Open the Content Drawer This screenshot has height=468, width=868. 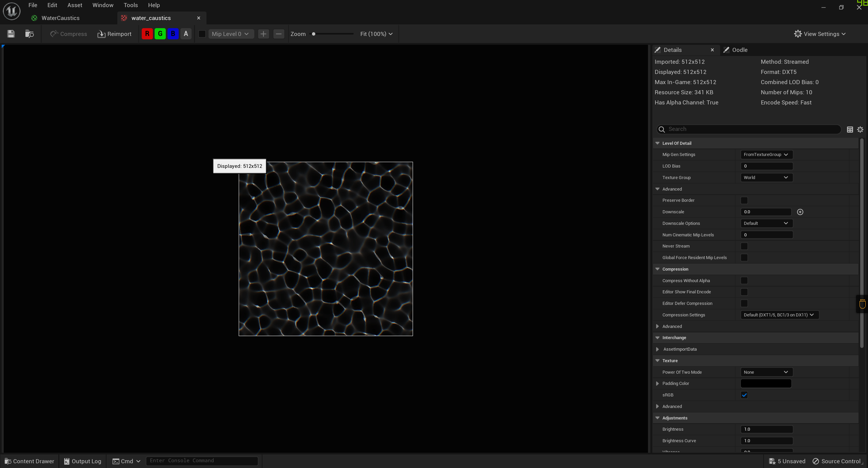point(29,461)
